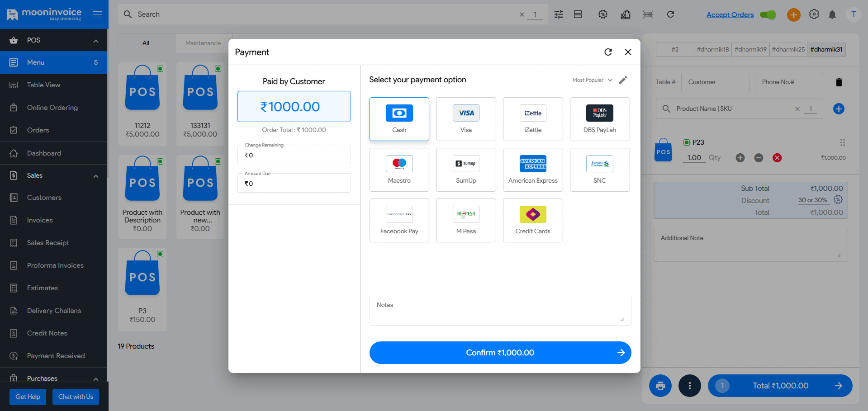Choose SumUp payment method

(x=466, y=170)
